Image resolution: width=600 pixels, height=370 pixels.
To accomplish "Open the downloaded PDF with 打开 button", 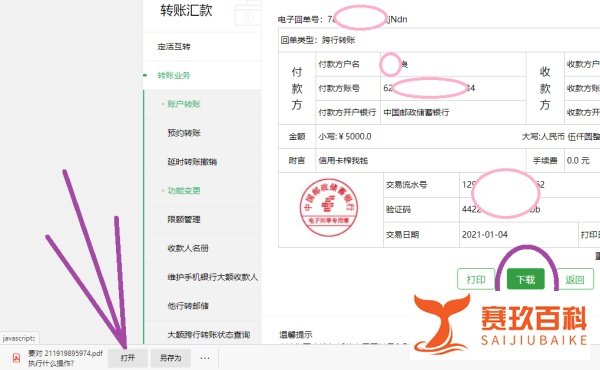I will (x=127, y=358).
